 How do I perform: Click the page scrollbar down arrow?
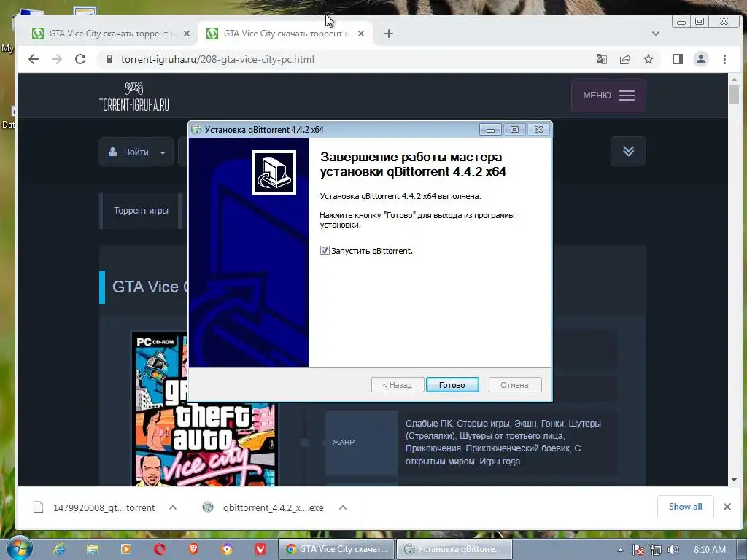pos(734,480)
